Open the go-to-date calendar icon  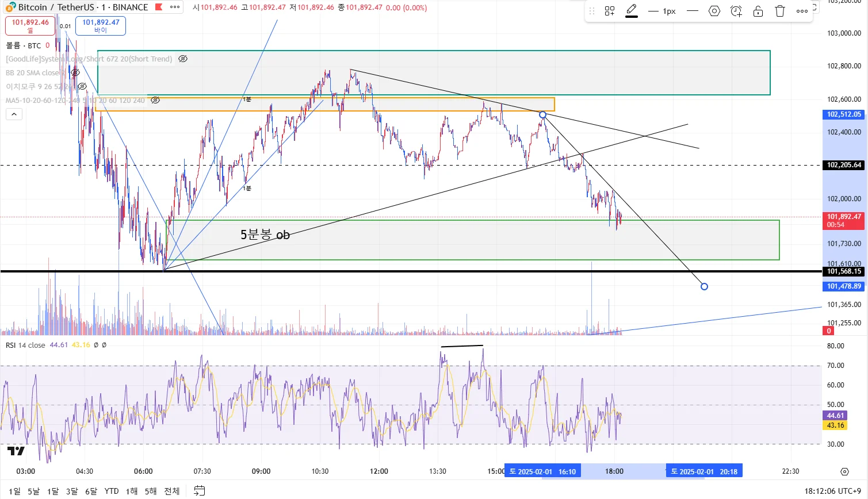coord(200,491)
